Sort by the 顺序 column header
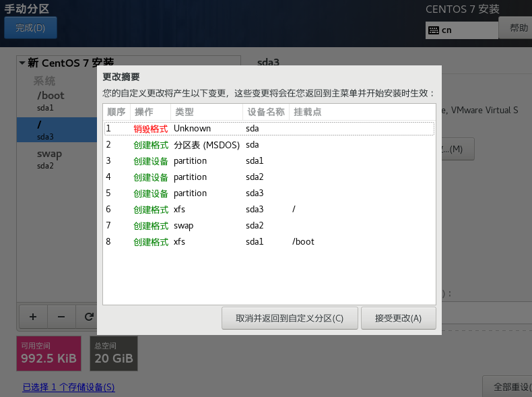Viewport: 532px width, 397px height. (x=117, y=112)
